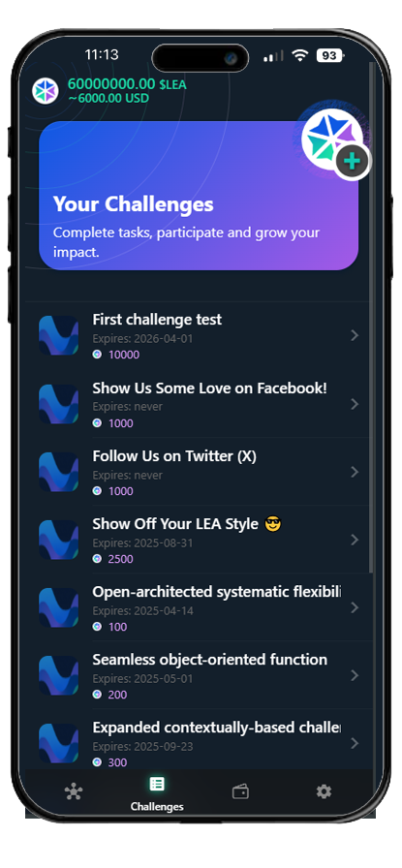Open the wallet icon in bottom navigation
This screenshot has width=402, height=868.
point(240,792)
